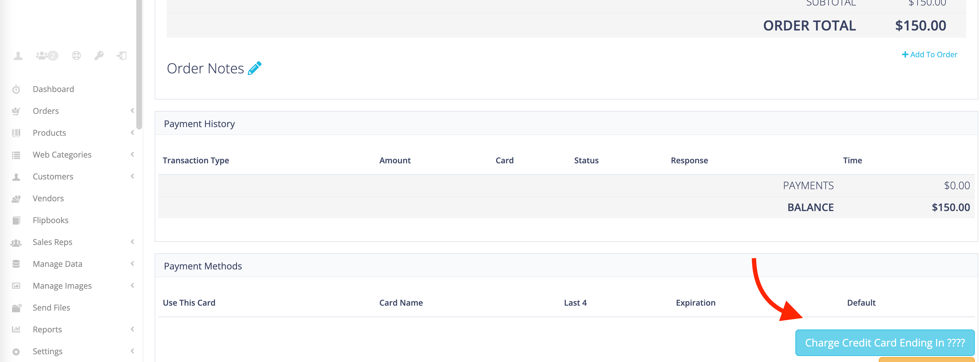Screen dimensions: 980x362
Task: Click the Dashboard stopwatch icon
Action: [x=16, y=89]
